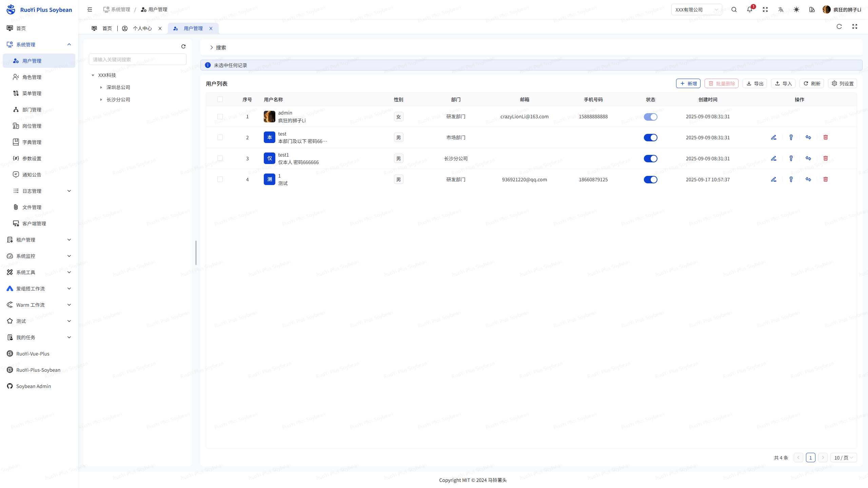Open the notifications bell

(x=749, y=9)
